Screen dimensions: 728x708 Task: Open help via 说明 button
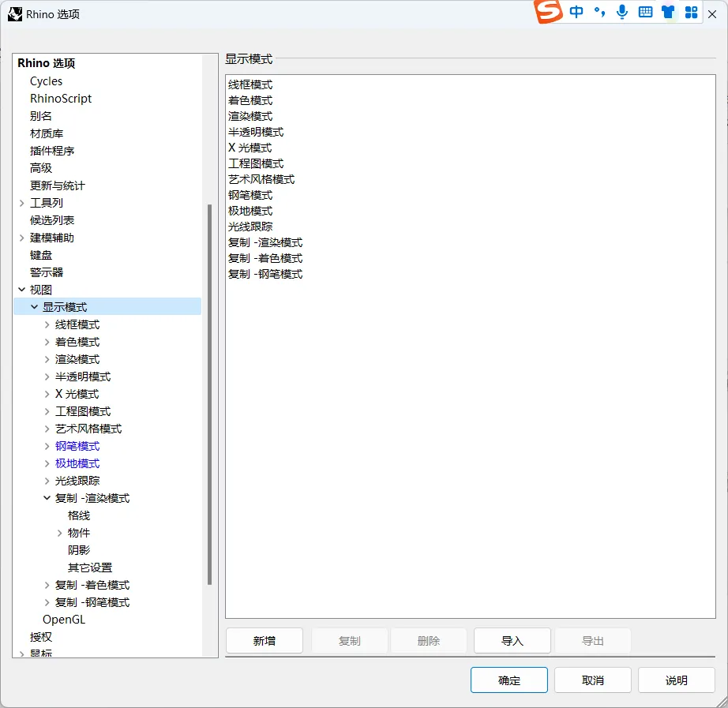pos(676,680)
